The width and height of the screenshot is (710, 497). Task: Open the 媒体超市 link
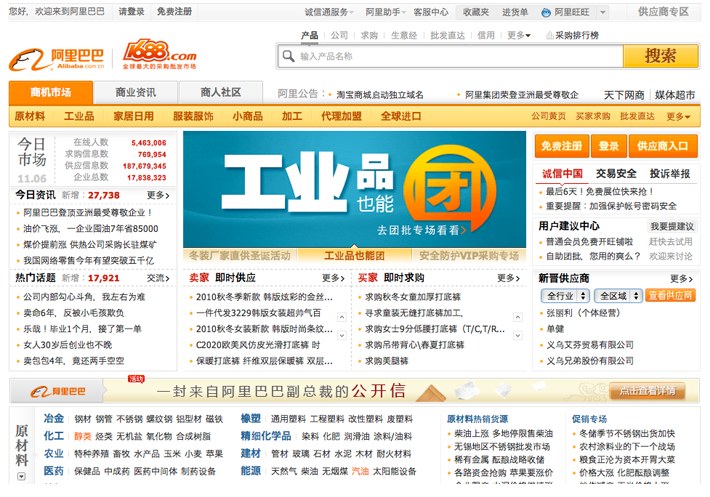click(675, 95)
